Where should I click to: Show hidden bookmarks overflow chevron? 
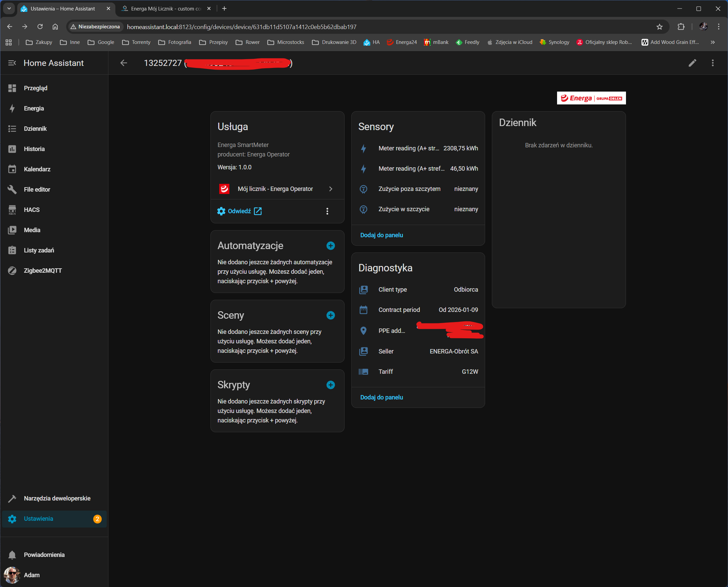coord(712,42)
